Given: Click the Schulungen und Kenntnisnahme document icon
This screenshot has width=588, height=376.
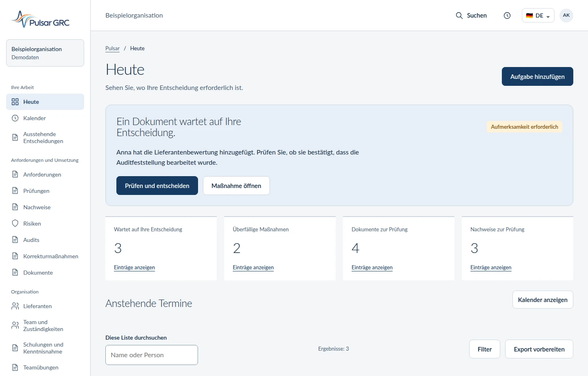Looking at the screenshot, I should click(x=15, y=348).
